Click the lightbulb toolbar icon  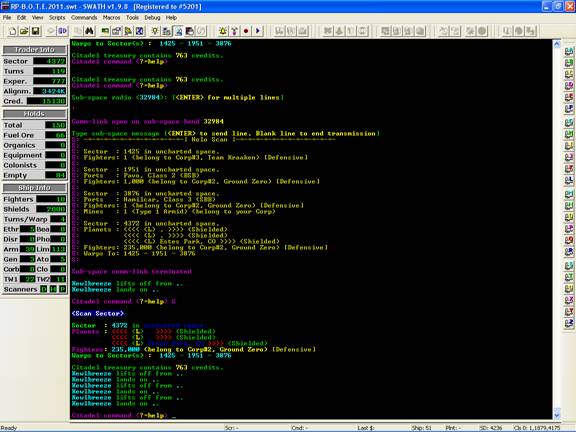click(155, 31)
